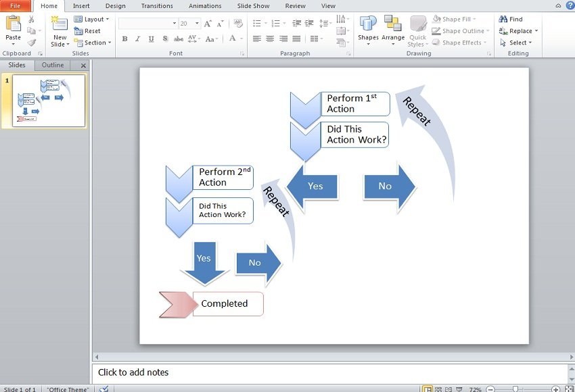Align text right
Image resolution: width=575 pixels, height=392 pixels.
coord(283,39)
